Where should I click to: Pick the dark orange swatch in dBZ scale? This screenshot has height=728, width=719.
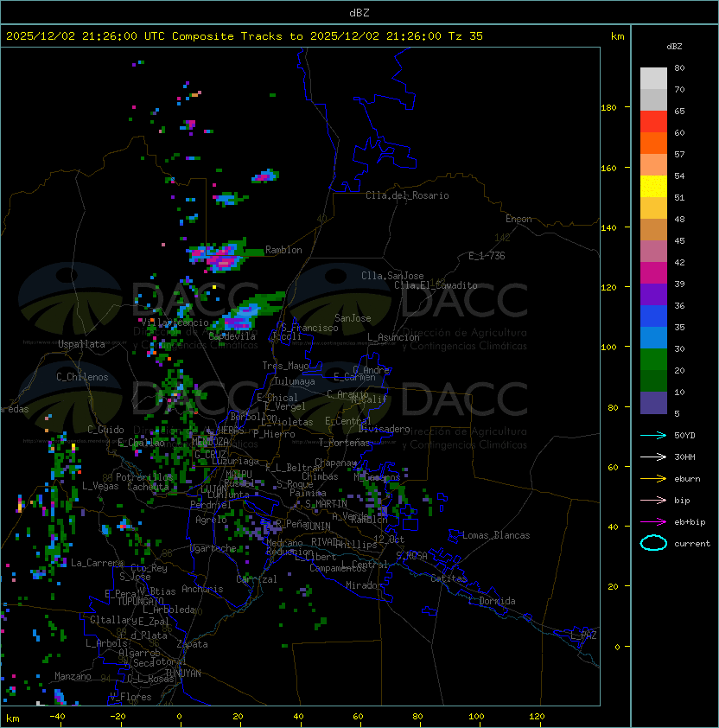coord(653,143)
